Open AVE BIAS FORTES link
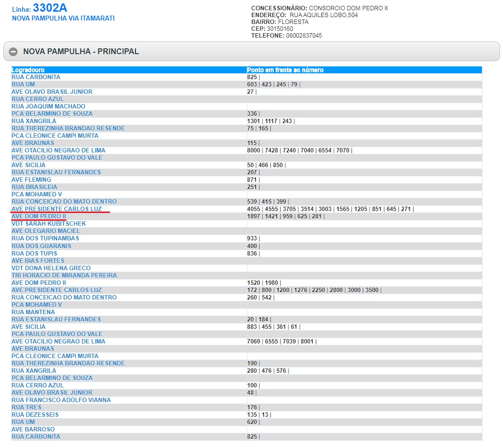This screenshot has width=503, height=448. 38,261
